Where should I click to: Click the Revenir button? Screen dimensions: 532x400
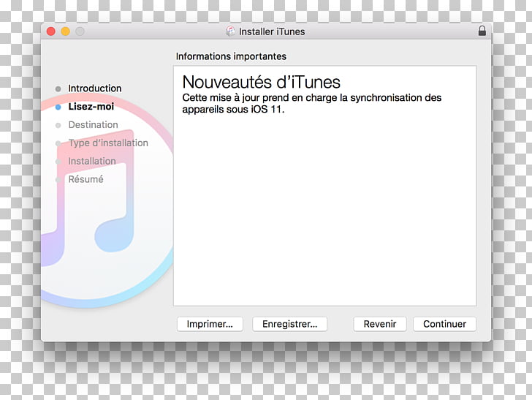point(380,324)
